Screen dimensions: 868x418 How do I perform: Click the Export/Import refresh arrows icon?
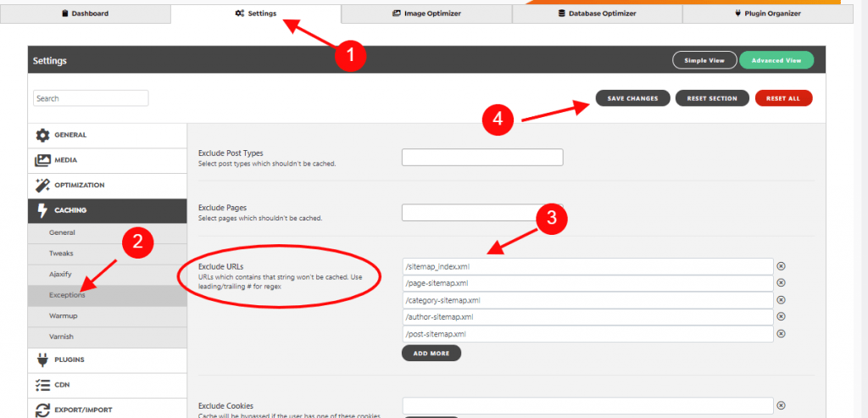click(x=42, y=410)
